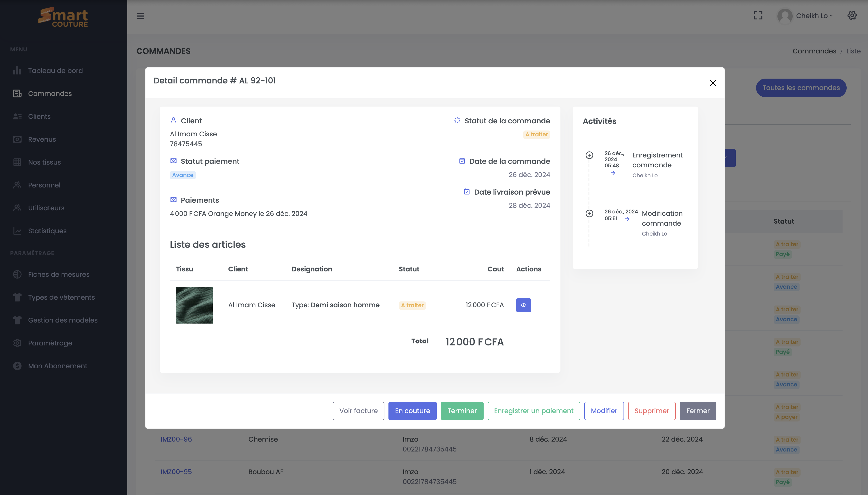Click the client profile icon in detail header
868x495 pixels.
173,121
